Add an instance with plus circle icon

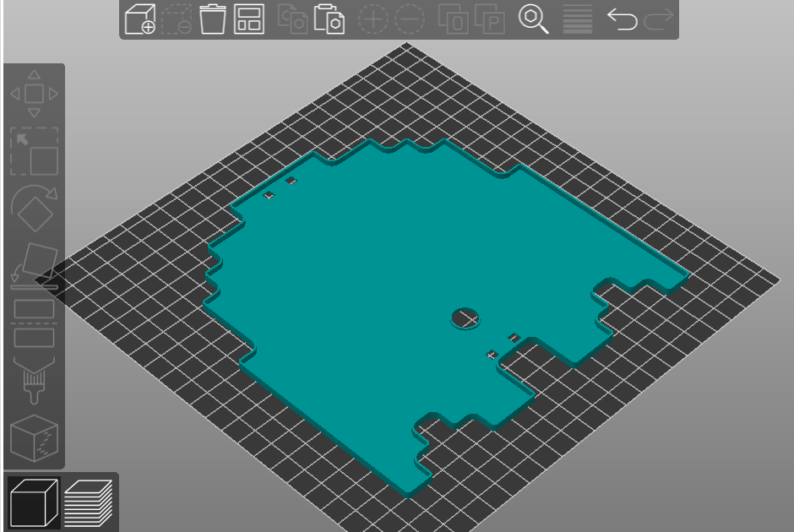373,19
